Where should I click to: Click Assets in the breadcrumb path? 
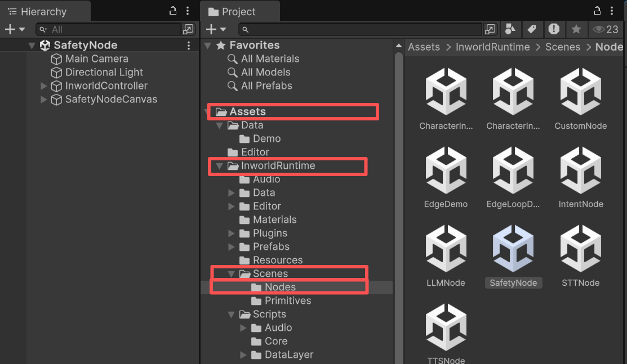[x=424, y=47]
